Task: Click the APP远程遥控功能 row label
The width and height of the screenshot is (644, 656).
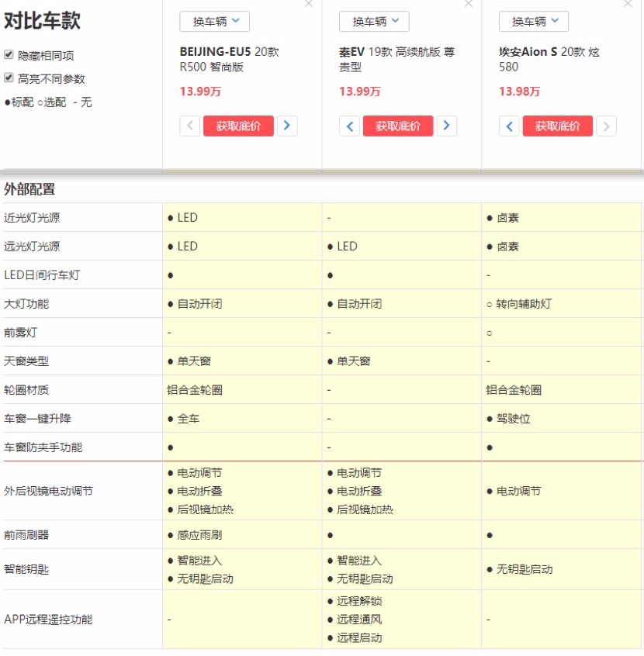Action: click(x=48, y=620)
